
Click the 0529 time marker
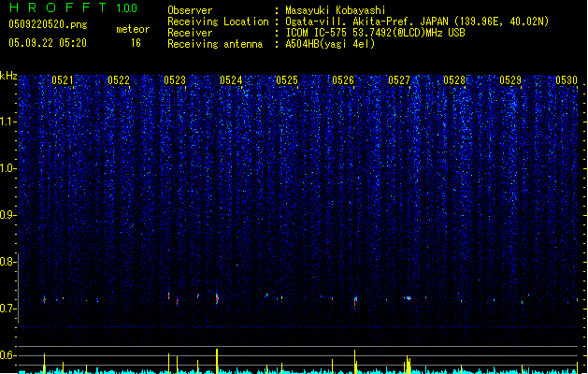click(x=510, y=80)
